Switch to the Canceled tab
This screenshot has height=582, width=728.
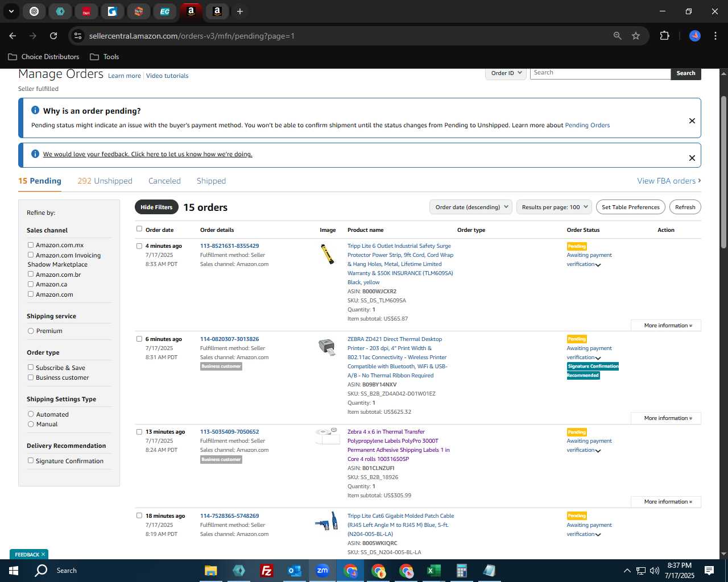[164, 181]
